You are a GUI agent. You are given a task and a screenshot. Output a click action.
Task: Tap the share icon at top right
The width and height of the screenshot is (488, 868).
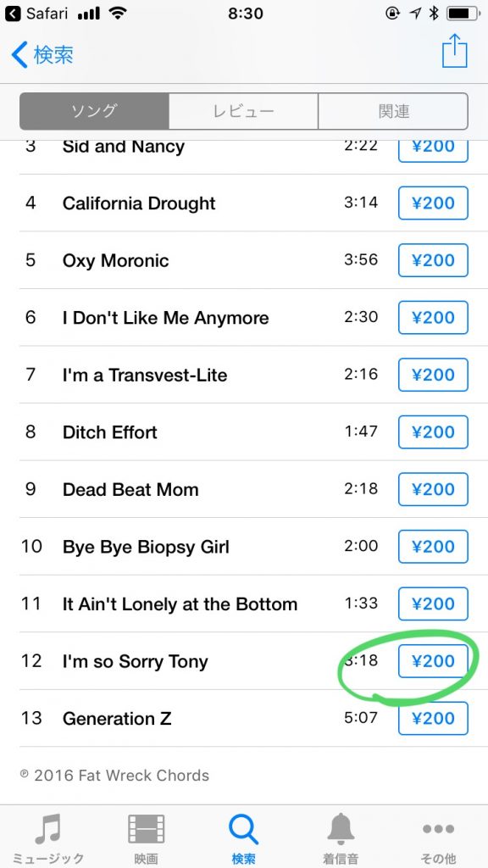(x=455, y=51)
